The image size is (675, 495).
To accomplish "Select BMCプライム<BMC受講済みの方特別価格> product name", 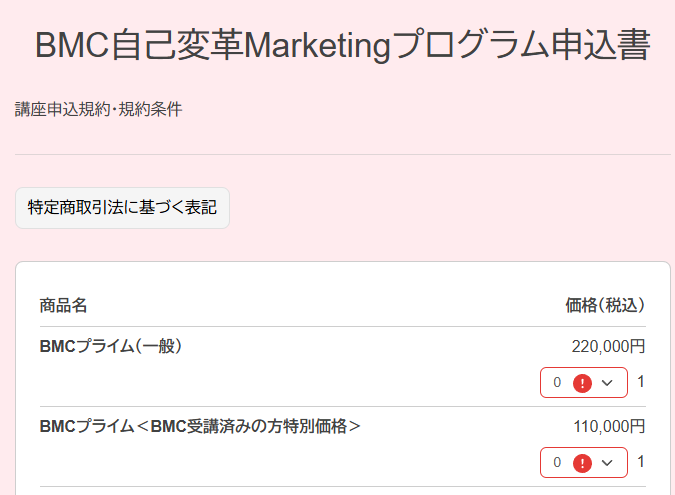I will point(200,427).
